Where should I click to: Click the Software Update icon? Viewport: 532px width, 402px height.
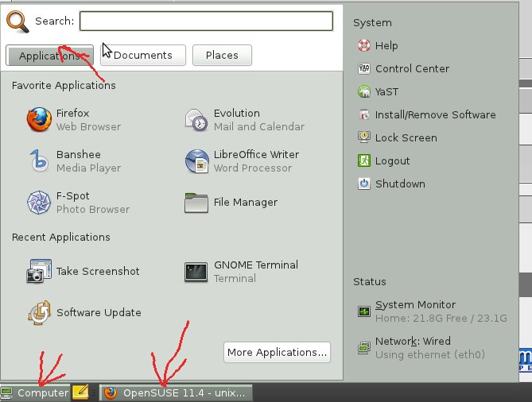pyautogui.click(x=39, y=312)
